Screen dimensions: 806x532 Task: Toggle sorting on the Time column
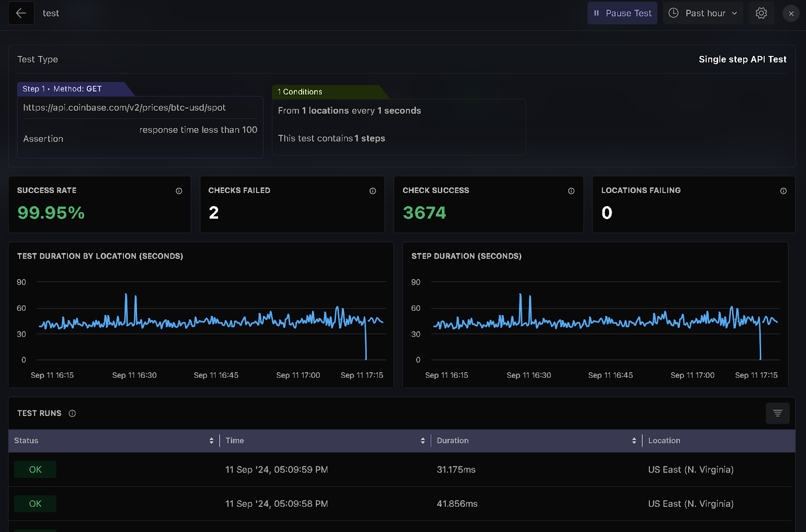coord(422,440)
